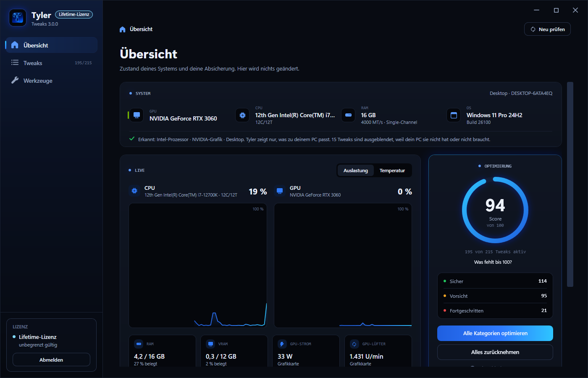This screenshot has width=588, height=378.
Task: Click the circular score gauge showing 94
Action: click(495, 210)
